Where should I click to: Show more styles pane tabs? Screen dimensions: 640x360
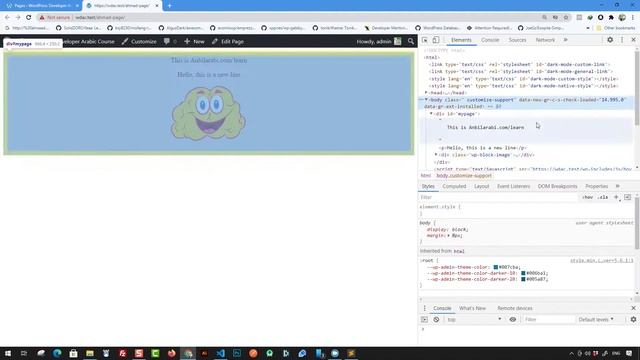[618, 186]
